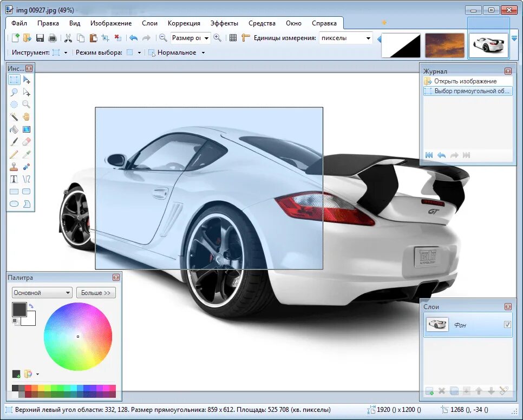Select the Move Selected Pixels tool

click(27, 80)
